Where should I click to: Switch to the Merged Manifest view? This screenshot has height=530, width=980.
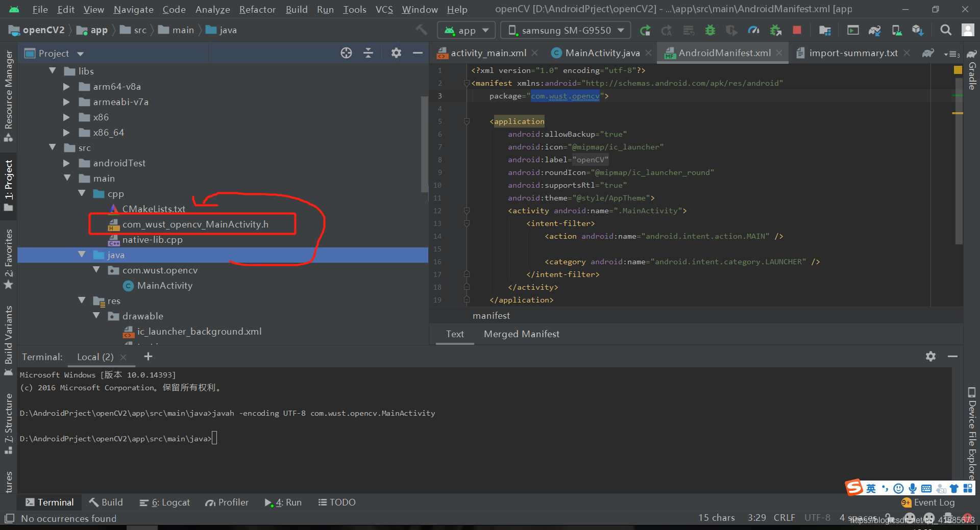coord(521,334)
